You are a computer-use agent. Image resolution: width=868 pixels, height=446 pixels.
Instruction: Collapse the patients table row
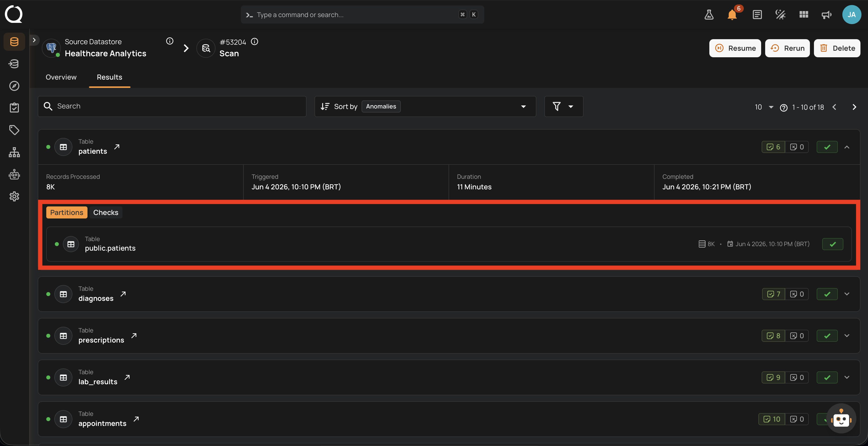(847, 147)
